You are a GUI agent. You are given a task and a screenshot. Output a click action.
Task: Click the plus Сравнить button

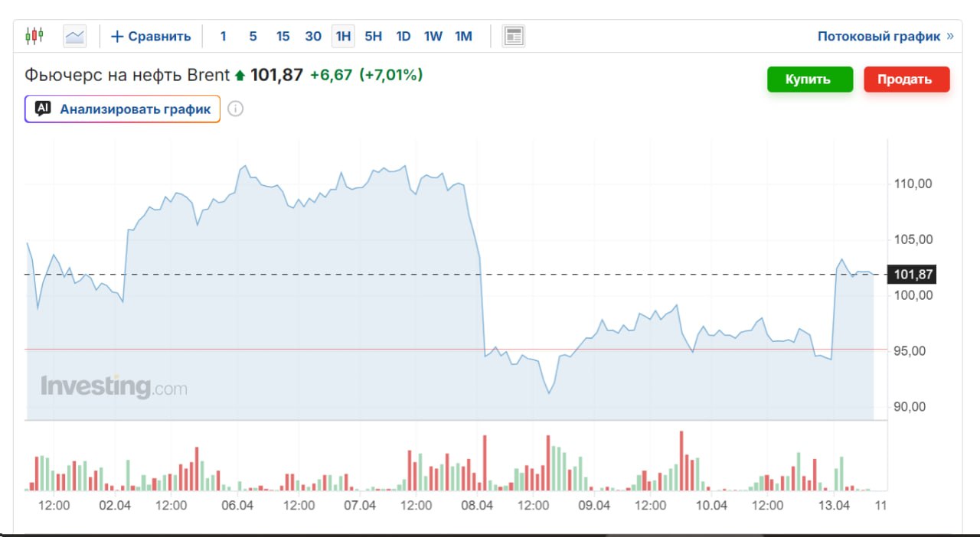click(x=151, y=36)
